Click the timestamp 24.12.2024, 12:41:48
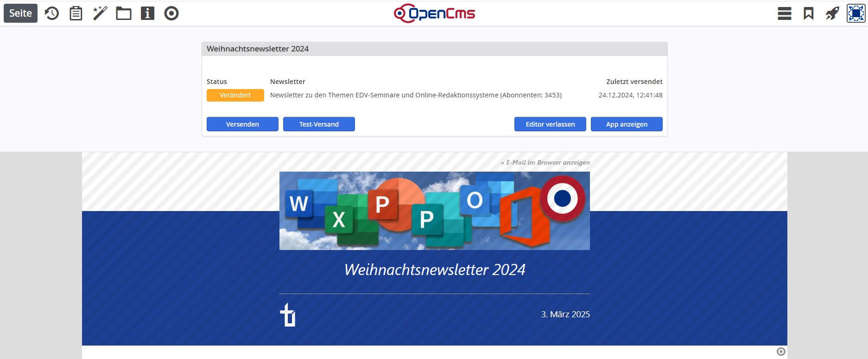 click(x=630, y=95)
